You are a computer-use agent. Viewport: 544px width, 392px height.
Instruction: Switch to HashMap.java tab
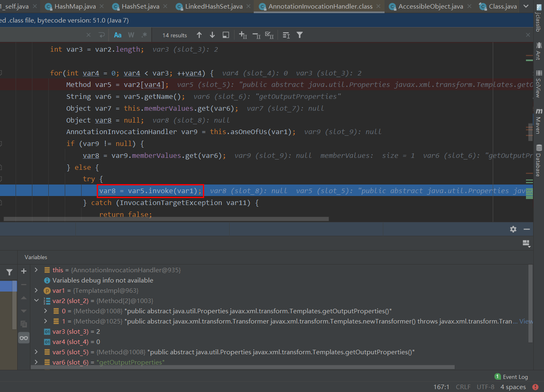coord(75,6)
